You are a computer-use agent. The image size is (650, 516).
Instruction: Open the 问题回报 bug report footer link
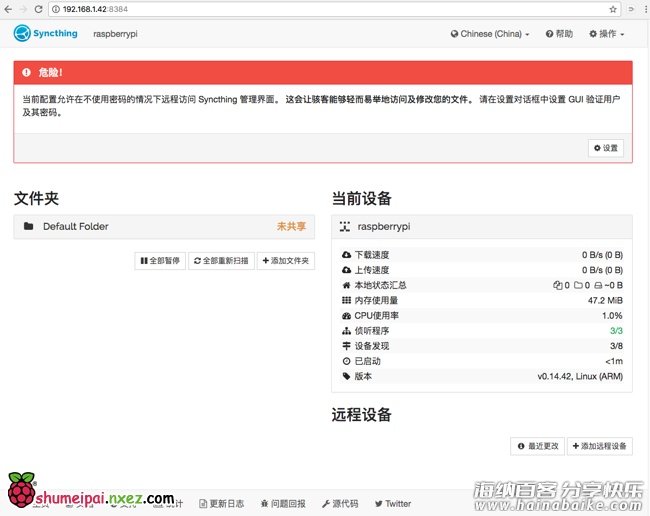coord(283,504)
